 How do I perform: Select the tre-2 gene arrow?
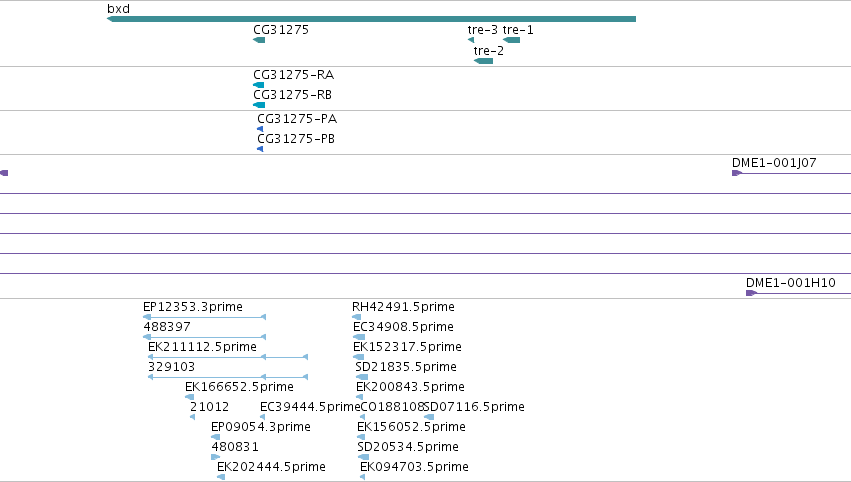(x=483, y=61)
